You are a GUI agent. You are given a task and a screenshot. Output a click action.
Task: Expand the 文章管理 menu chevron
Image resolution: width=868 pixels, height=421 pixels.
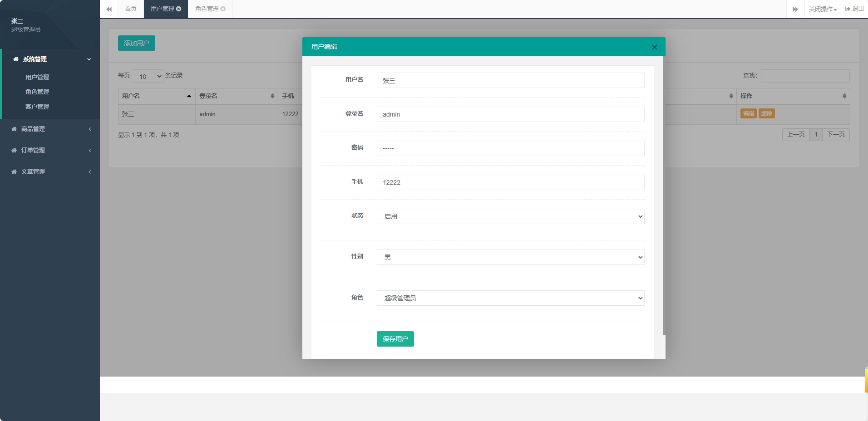[90, 172]
